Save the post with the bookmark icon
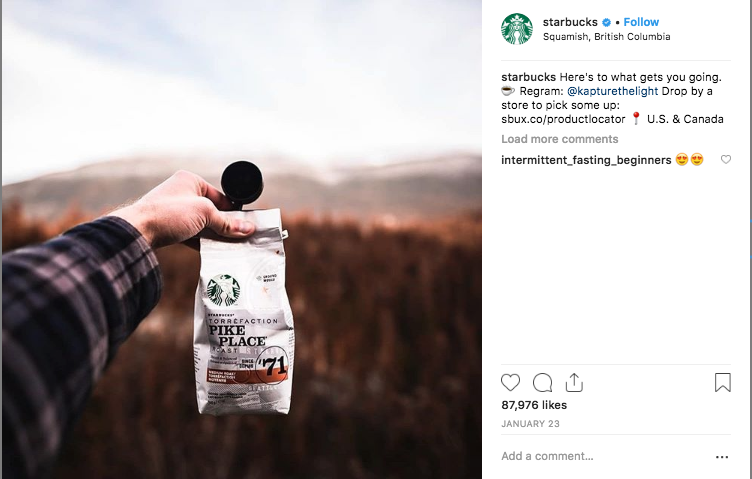This screenshot has height=479, width=752. tap(723, 383)
